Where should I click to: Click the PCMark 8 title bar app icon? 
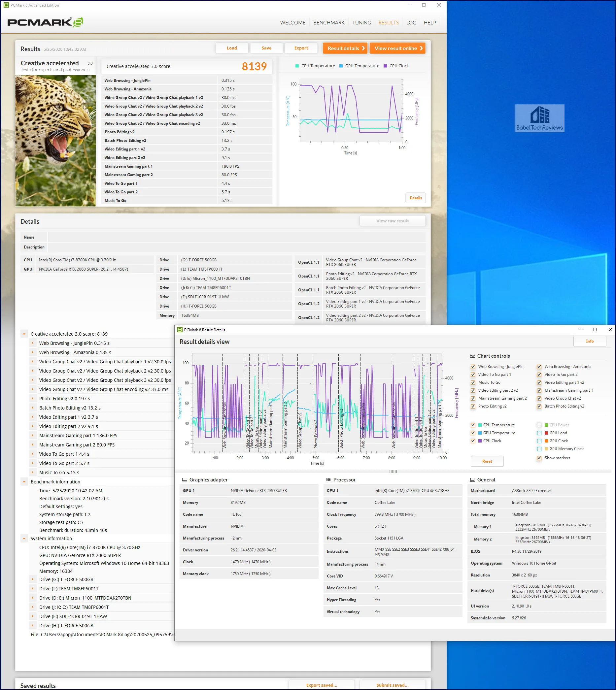tap(6, 5)
